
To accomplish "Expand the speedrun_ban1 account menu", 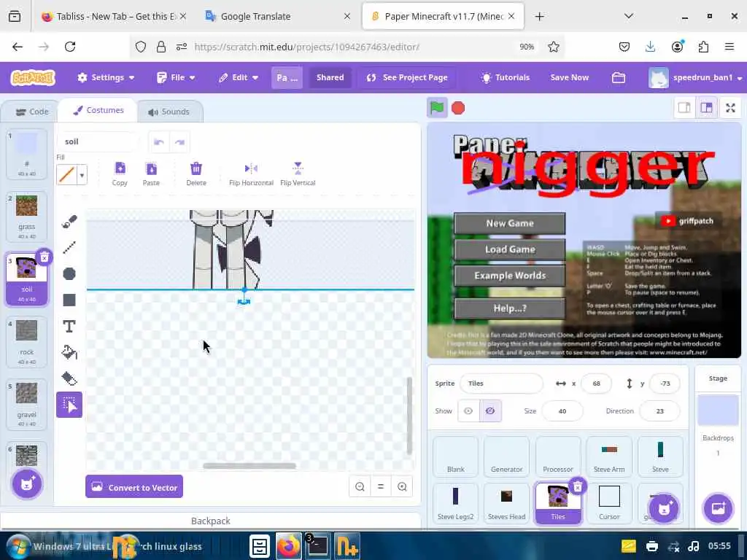I will pos(695,77).
